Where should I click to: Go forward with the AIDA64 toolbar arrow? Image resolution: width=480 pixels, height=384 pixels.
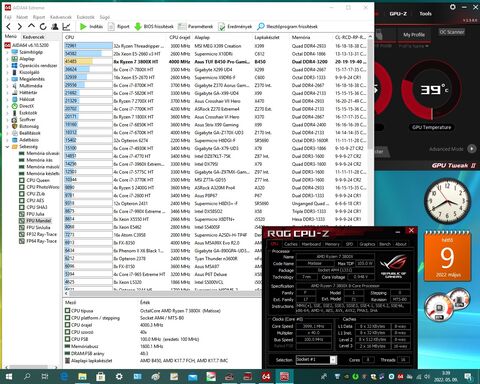20,27
